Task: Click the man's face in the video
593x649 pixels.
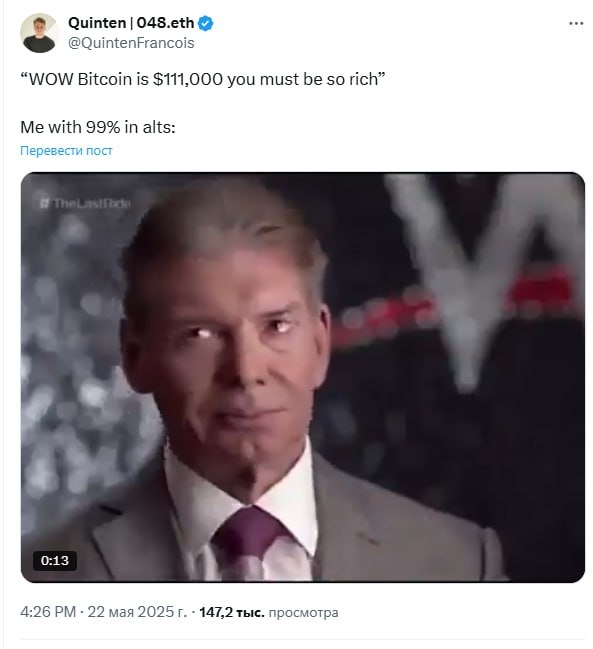Action: 232,352
